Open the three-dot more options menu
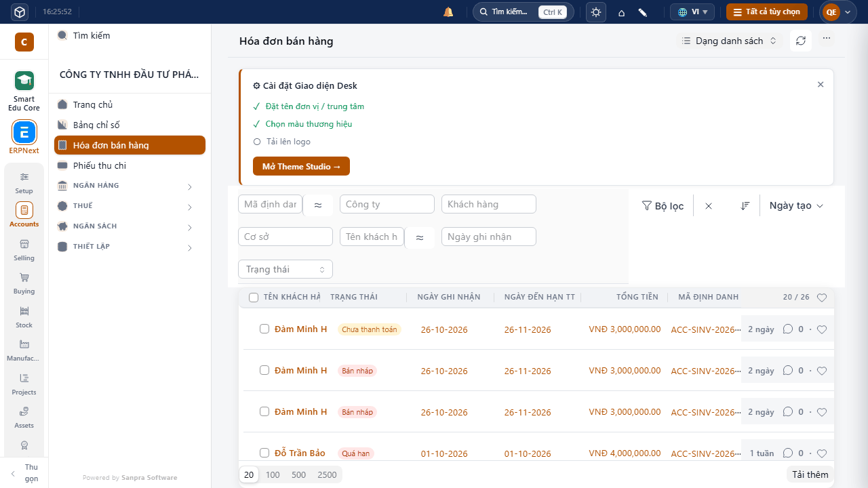Viewport: 868px width, 488px height. point(827,39)
